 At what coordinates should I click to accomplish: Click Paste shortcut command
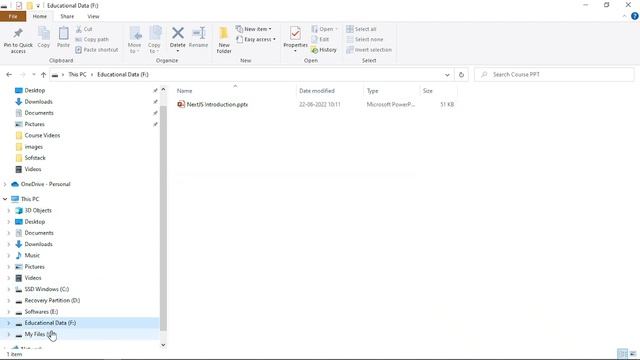pos(97,50)
